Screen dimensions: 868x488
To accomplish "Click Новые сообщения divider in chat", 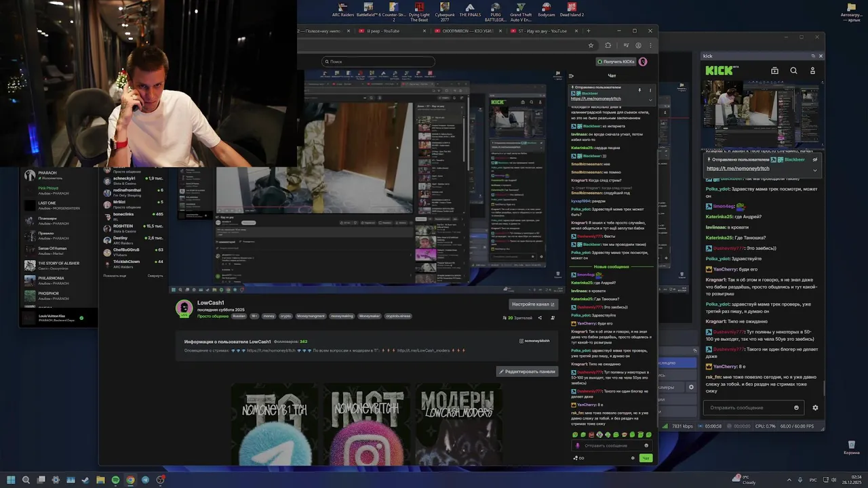I will [612, 266].
